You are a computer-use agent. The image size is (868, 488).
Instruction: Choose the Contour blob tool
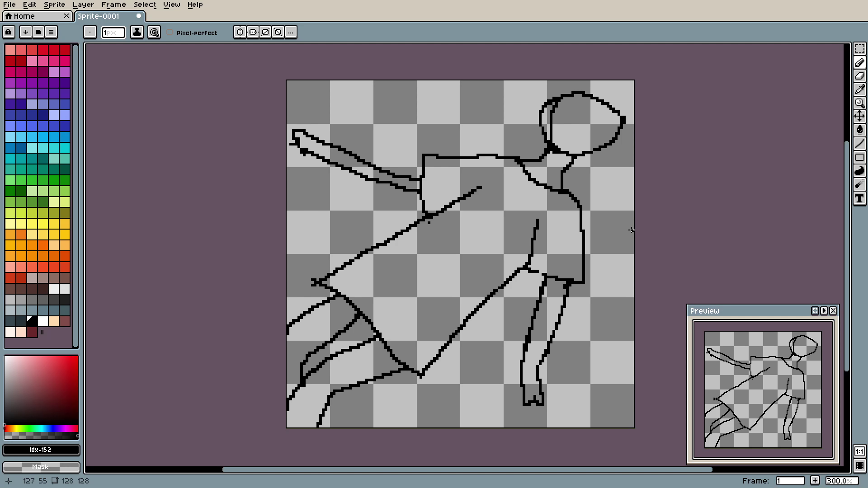coord(859,171)
